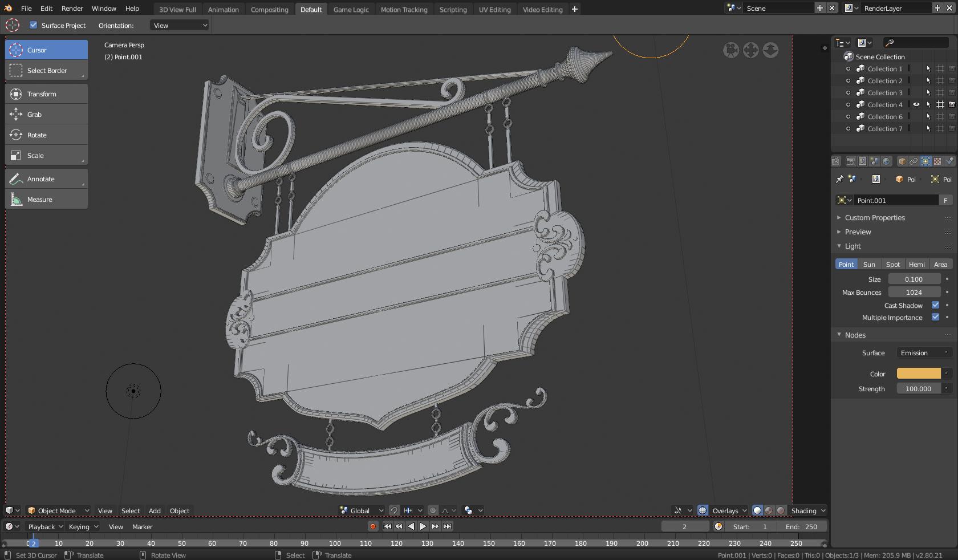Toggle the snapping magnet button
958x560 pixels.
[x=394, y=510]
